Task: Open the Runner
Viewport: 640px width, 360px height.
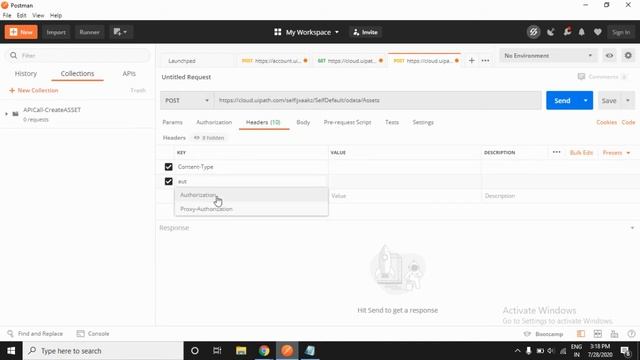Action: coord(89,32)
